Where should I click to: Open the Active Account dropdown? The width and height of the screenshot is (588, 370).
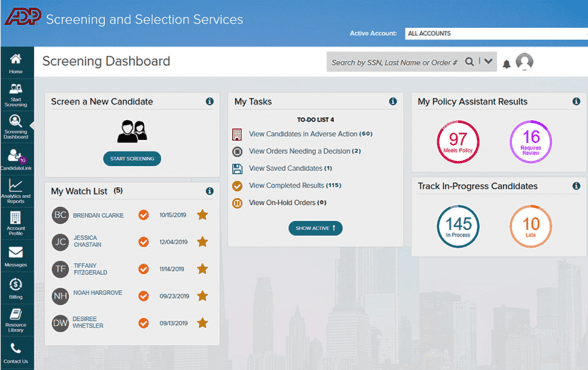[x=495, y=34]
